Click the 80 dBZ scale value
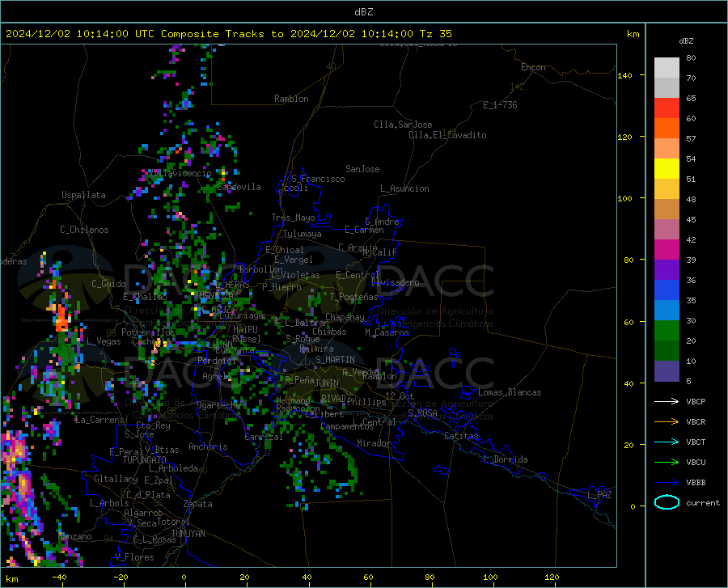This screenshot has height=588, width=728. 691,58
